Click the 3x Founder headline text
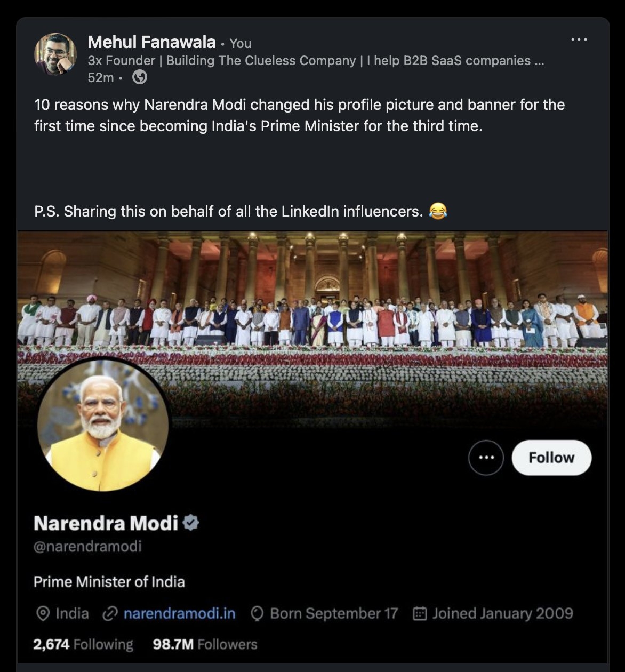625x672 pixels. pyautogui.click(x=316, y=61)
